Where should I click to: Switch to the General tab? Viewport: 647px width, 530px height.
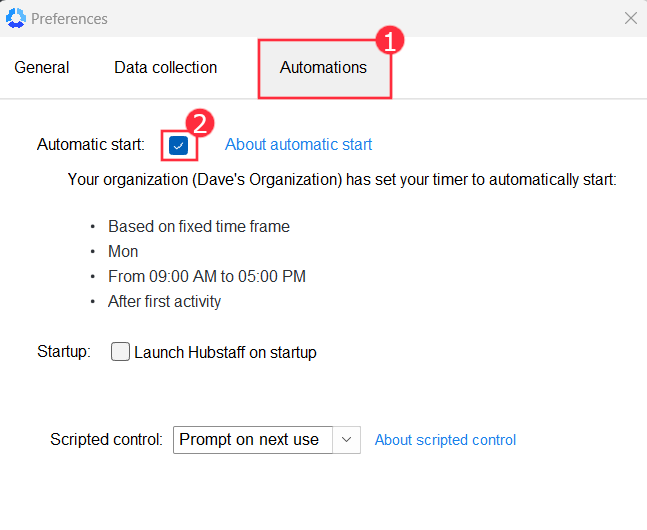(42, 68)
